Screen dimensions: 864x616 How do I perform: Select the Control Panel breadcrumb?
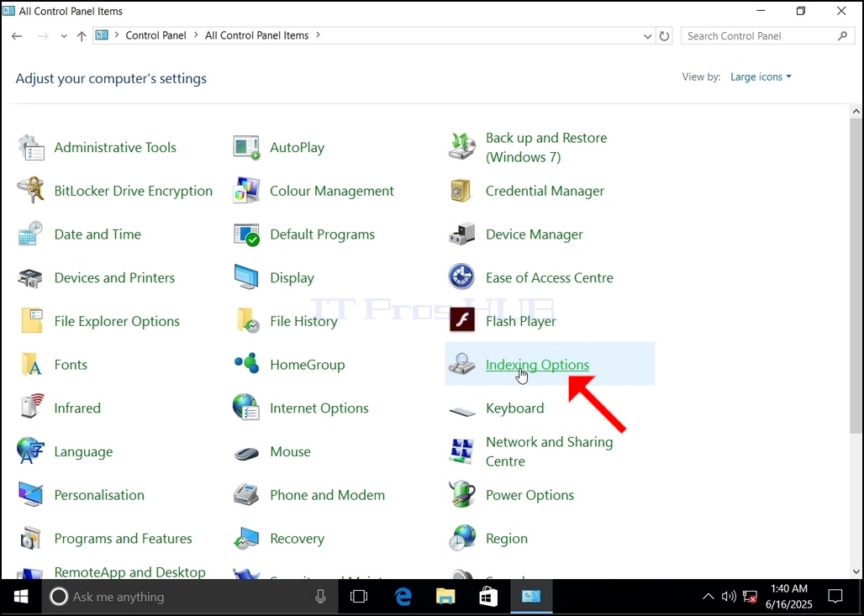click(x=155, y=35)
